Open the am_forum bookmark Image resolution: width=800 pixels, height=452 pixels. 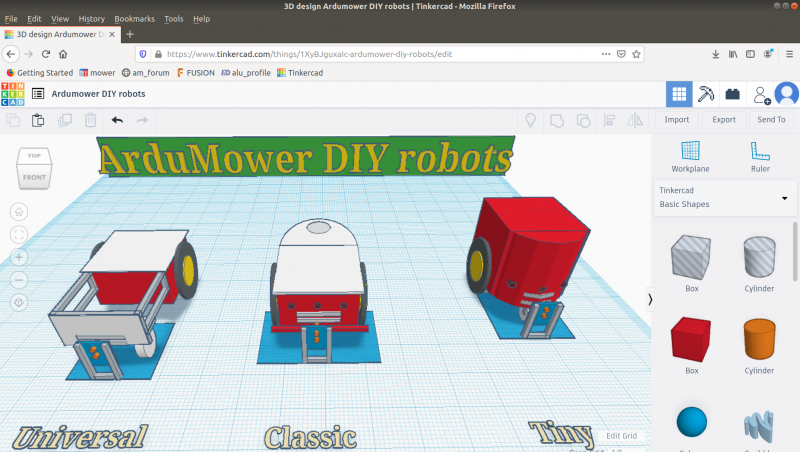(x=146, y=73)
